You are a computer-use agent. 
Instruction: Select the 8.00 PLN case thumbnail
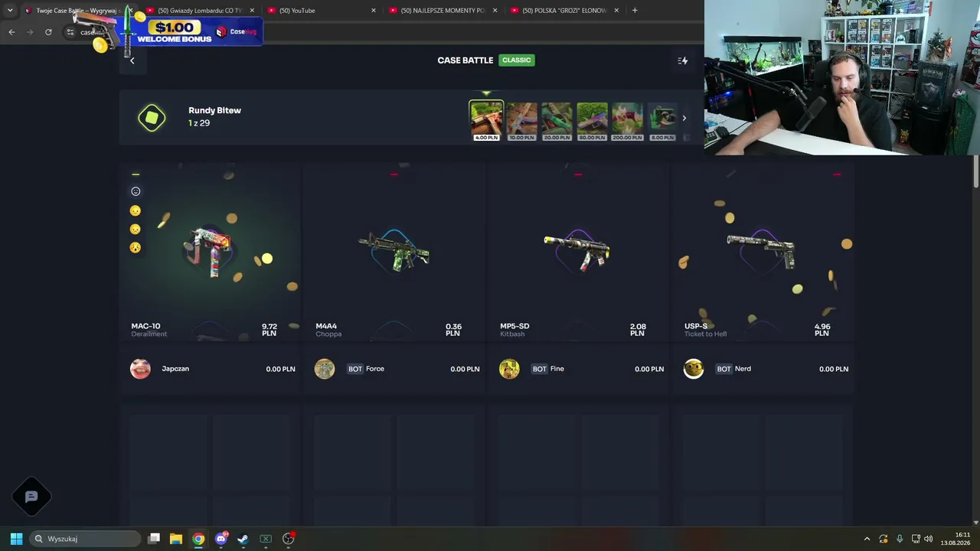point(662,121)
